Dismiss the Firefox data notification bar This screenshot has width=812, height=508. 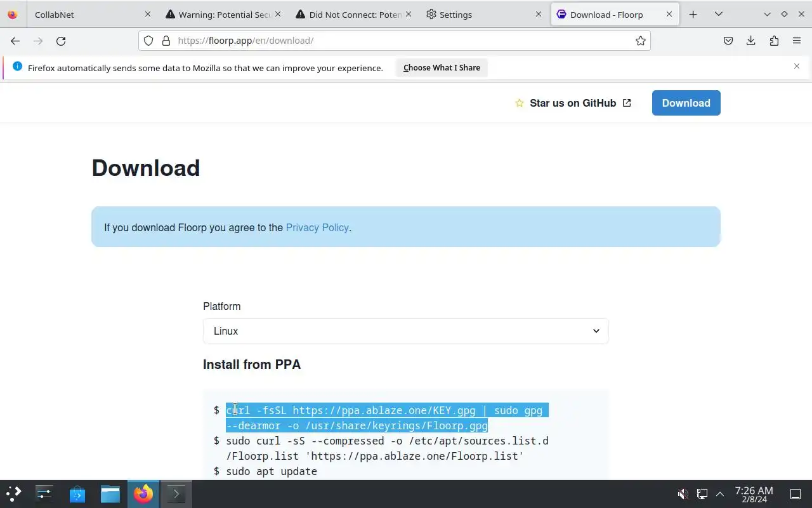[797, 66]
